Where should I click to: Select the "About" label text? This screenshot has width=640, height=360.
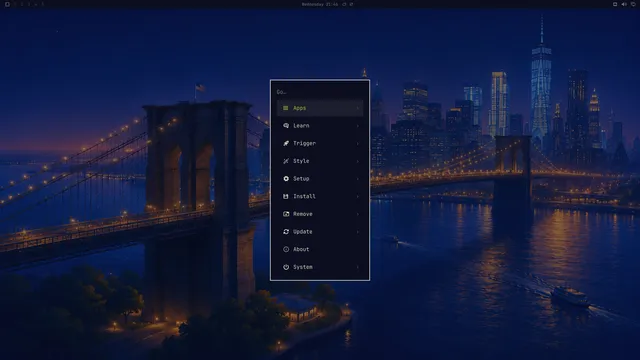[301, 249]
